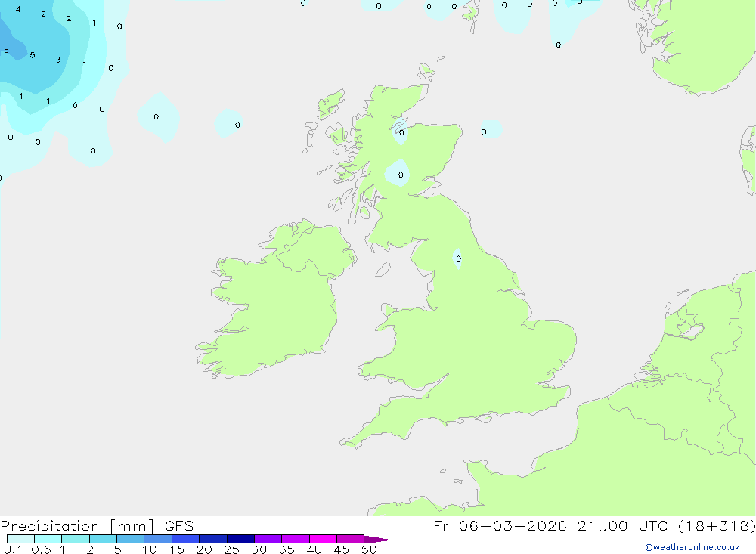Click the legend label '15'

pos(177,549)
